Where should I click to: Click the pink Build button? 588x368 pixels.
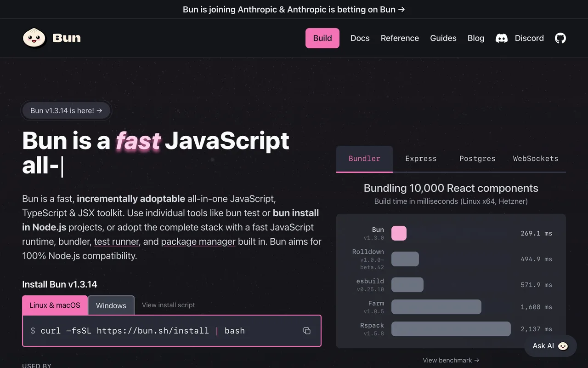point(322,38)
